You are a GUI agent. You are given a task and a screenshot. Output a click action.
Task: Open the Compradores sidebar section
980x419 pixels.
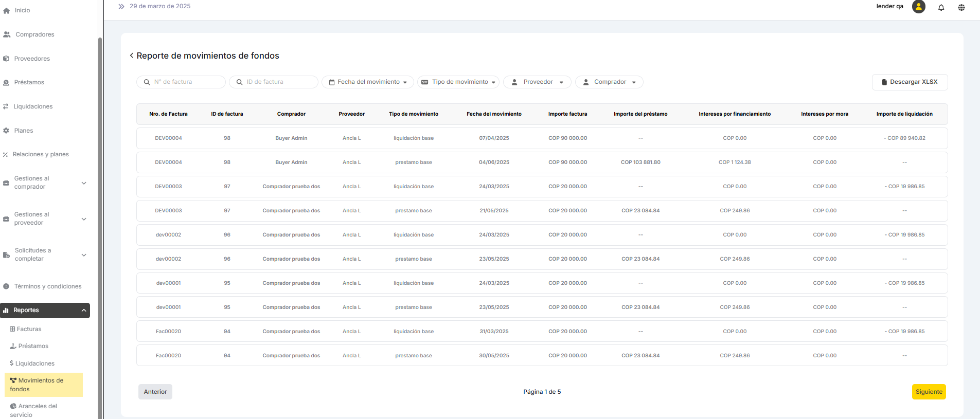pyautogui.click(x=34, y=34)
